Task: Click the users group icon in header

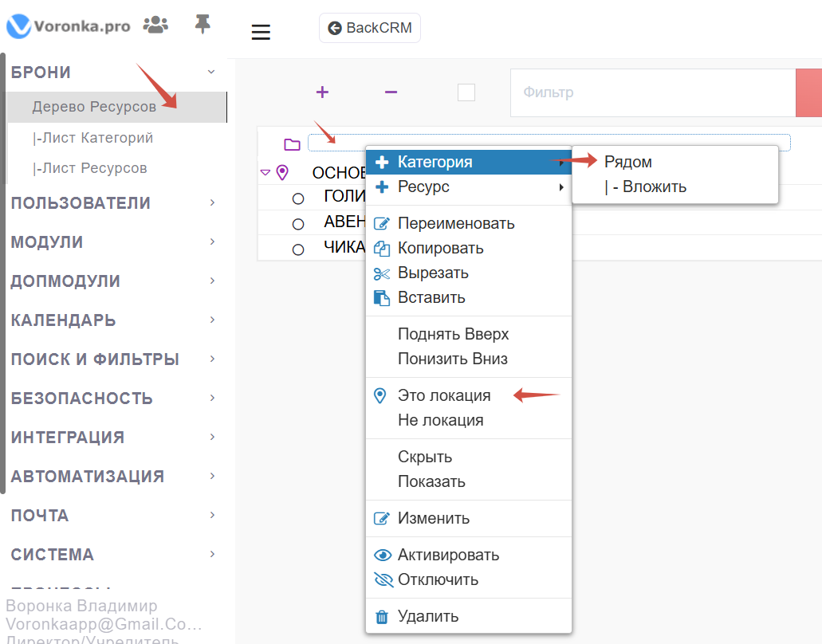Action: click(x=155, y=26)
